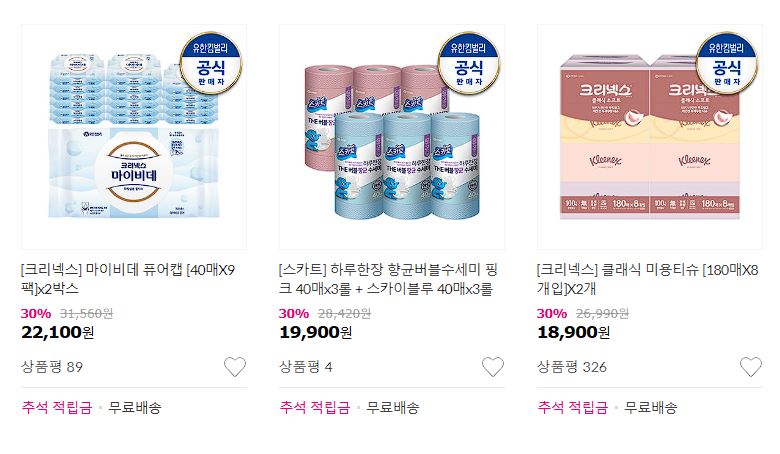The width and height of the screenshot is (780, 454).
Task: Click 추석 적립금 under the 스카트 product
Action: point(315,408)
